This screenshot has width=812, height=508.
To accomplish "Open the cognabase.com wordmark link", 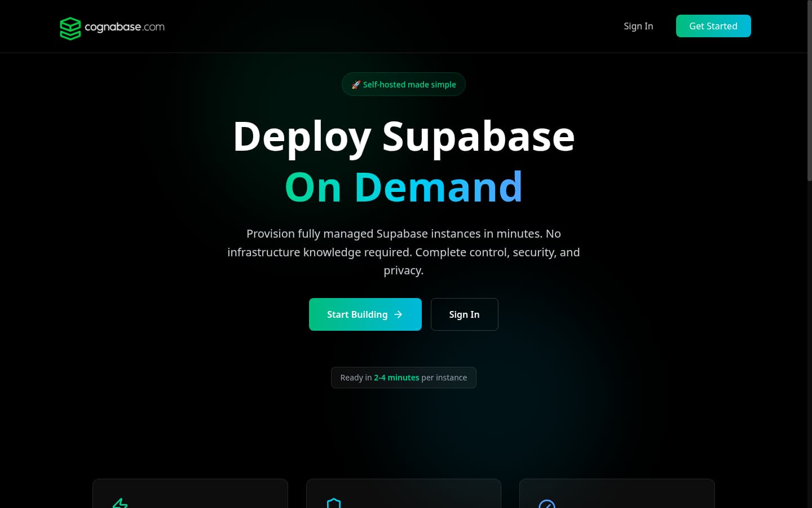I will [x=125, y=27].
